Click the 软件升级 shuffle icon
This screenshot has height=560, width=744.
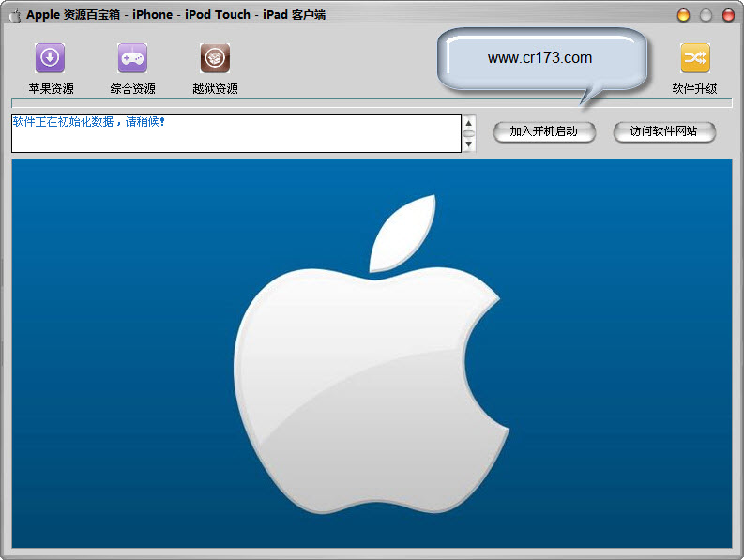(x=695, y=58)
